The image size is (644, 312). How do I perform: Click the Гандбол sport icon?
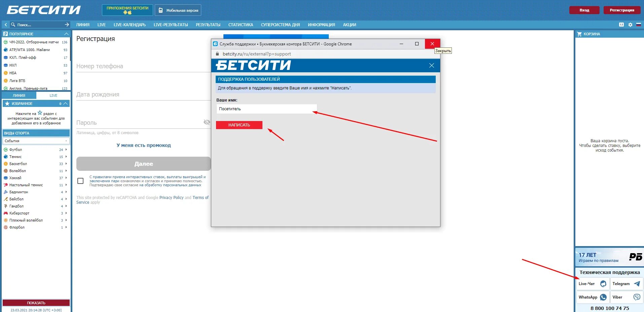tap(6, 206)
